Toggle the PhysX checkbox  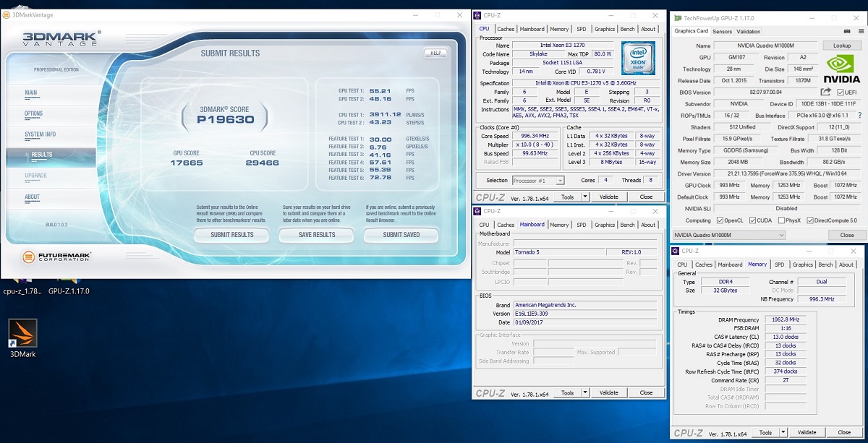click(x=780, y=220)
